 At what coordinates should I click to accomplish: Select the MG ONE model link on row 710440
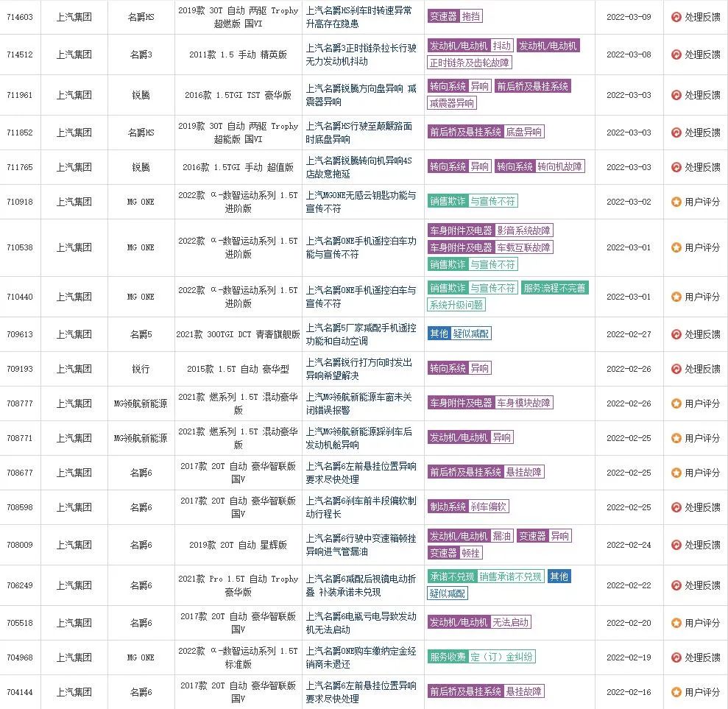(x=140, y=297)
